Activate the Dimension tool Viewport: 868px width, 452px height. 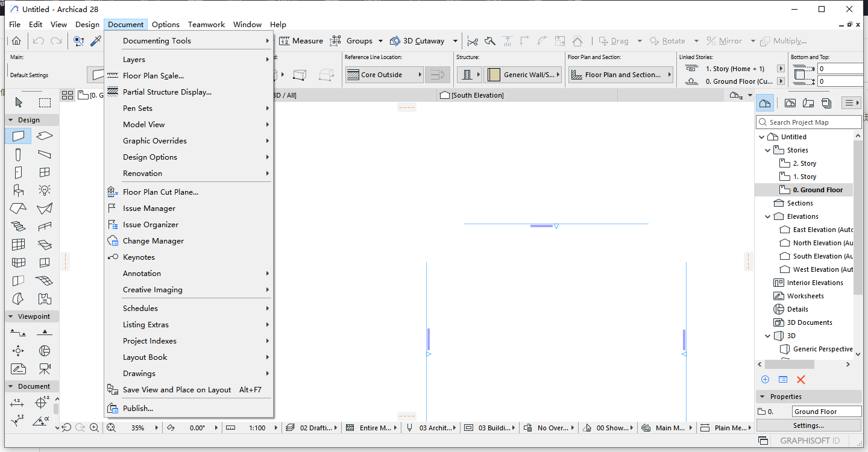pyautogui.click(x=18, y=403)
